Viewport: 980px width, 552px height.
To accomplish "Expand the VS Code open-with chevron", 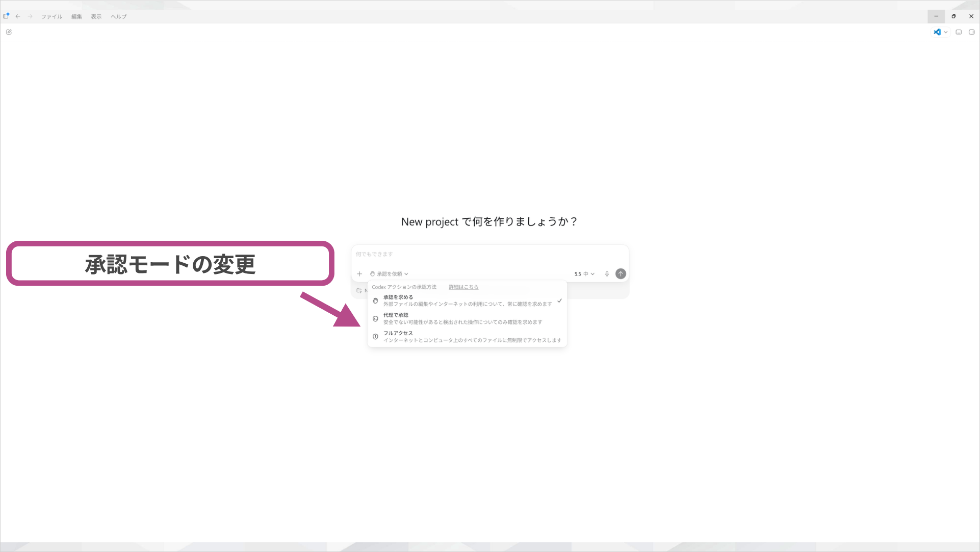I will (946, 32).
